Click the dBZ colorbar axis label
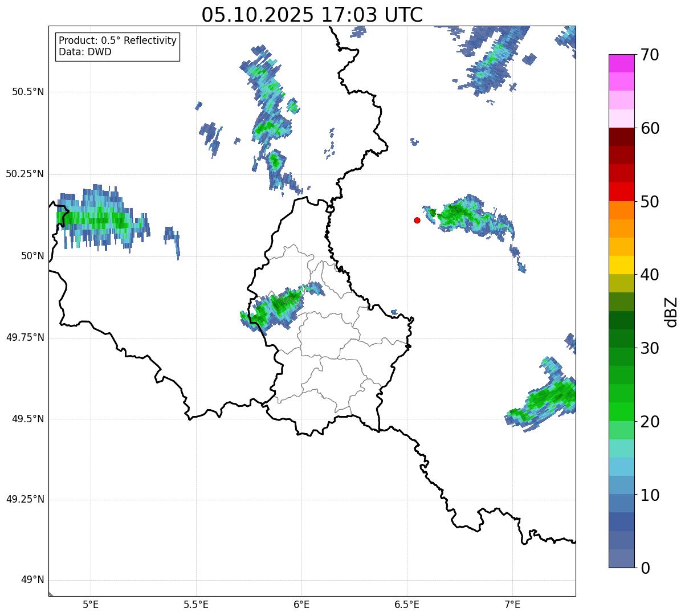 (671, 312)
